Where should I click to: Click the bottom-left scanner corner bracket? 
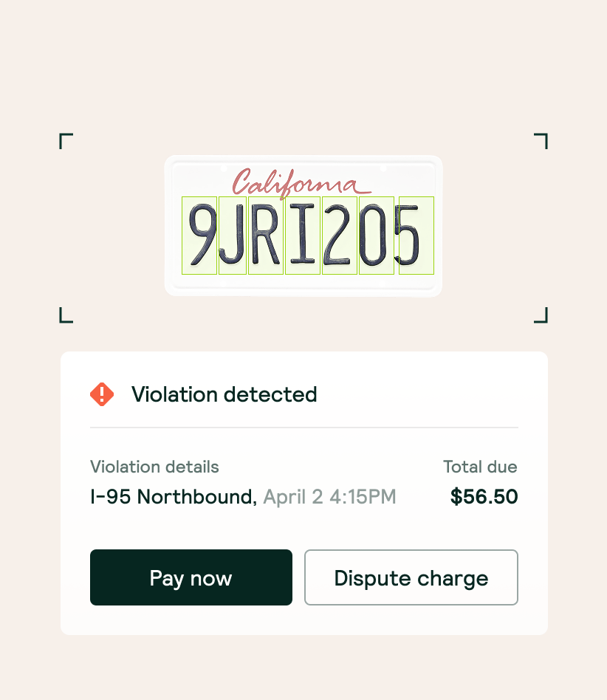(x=65, y=315)
